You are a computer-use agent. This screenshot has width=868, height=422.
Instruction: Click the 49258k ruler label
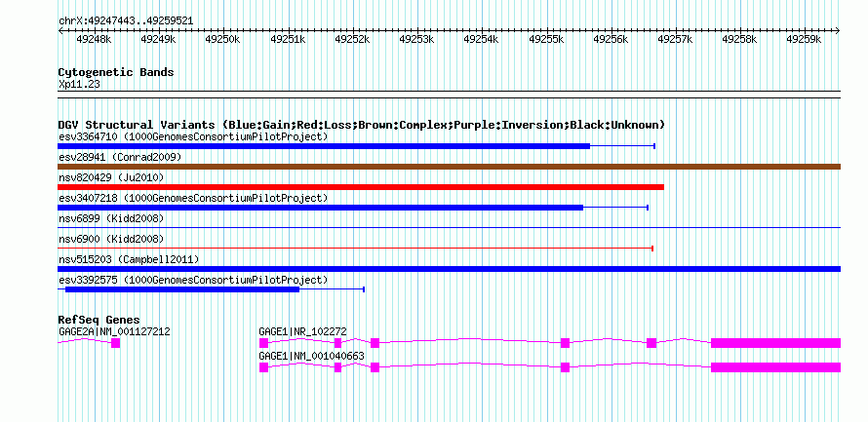coord(739,39)
